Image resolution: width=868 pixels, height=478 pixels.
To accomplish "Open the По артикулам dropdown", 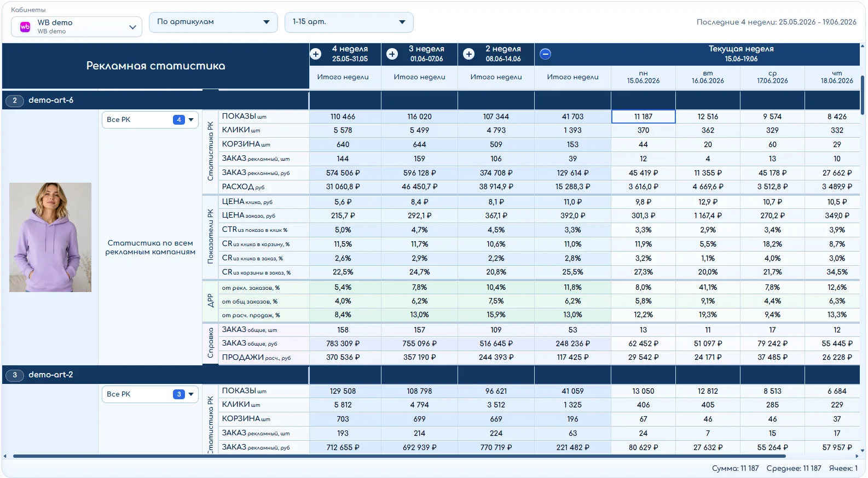I will click(x=213, y=22).
